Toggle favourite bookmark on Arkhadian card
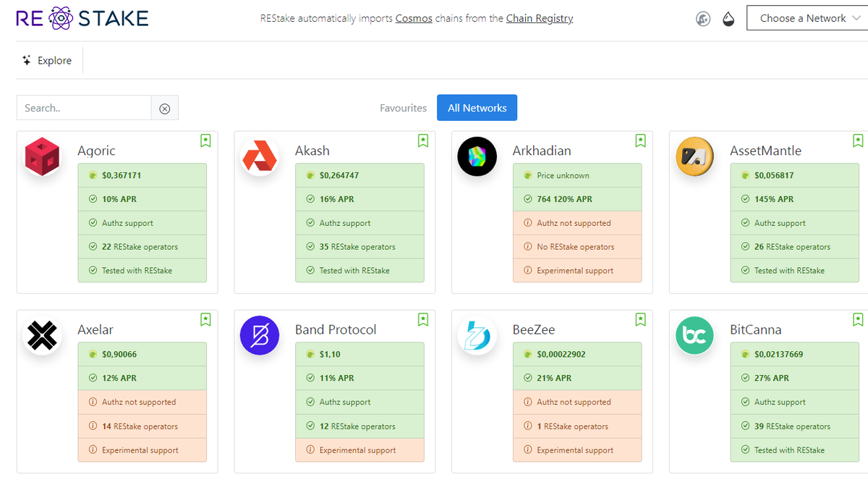 pos(640,140)
